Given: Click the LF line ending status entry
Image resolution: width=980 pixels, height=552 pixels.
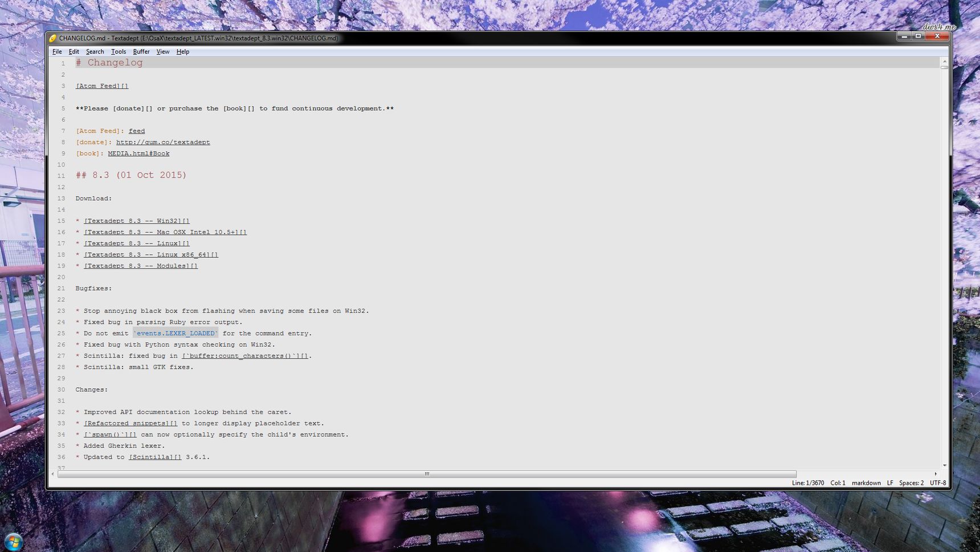Looking at the screenshot, I should pos(890,483).
